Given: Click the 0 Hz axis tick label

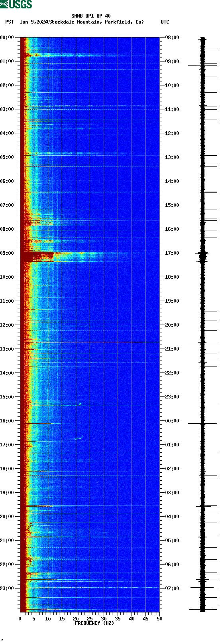Looking at the screenshot, I should (20, 619).
